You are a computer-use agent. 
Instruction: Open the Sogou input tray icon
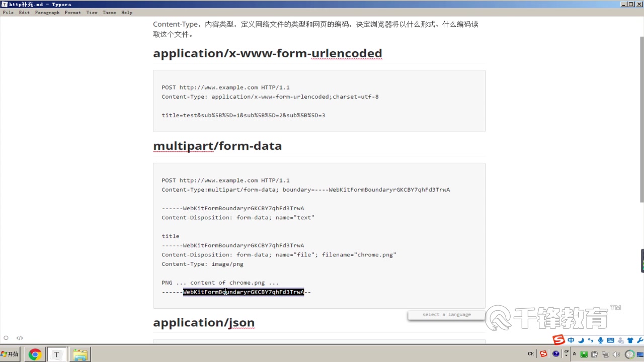pos(543,353)
